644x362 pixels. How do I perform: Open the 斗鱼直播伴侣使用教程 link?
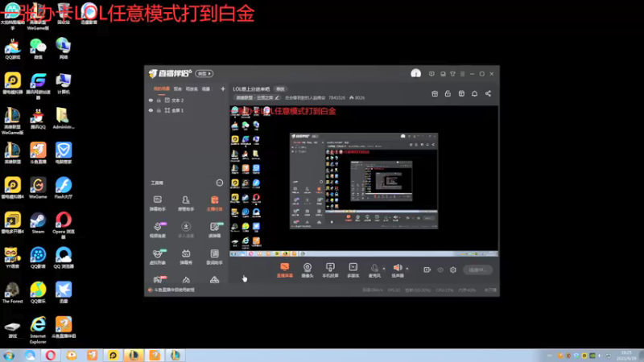(174, 290)
